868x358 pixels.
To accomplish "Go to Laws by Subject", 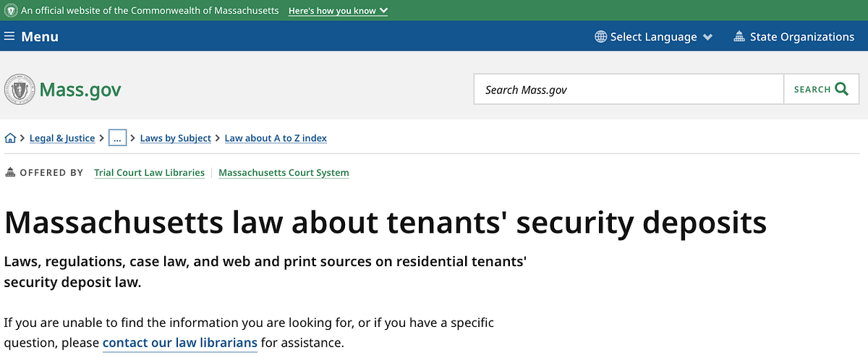I will (176, 138).
